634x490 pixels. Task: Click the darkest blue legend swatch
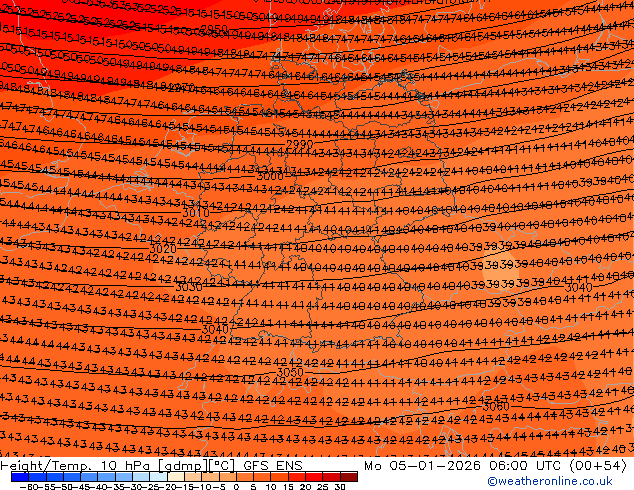[x=19, y=477]
